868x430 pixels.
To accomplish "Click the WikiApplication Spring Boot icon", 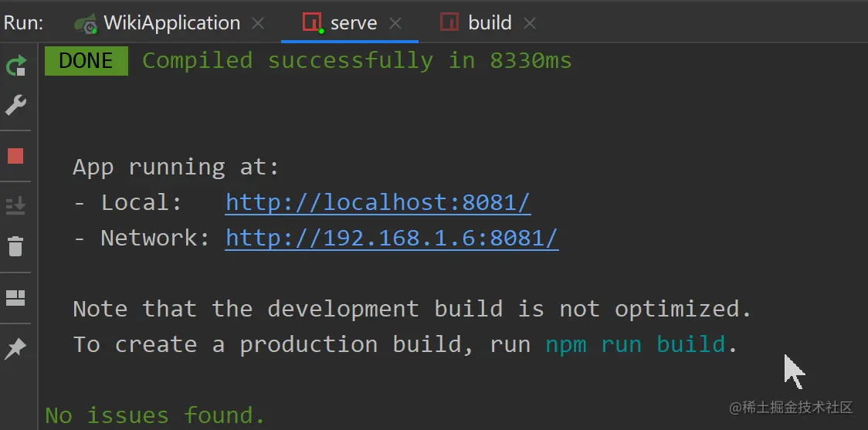I will click(86, 23).
